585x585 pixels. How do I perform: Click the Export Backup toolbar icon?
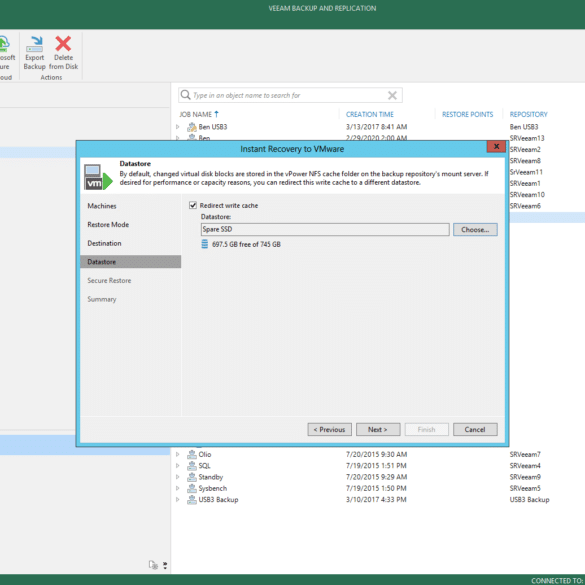[x=34, y=44]
